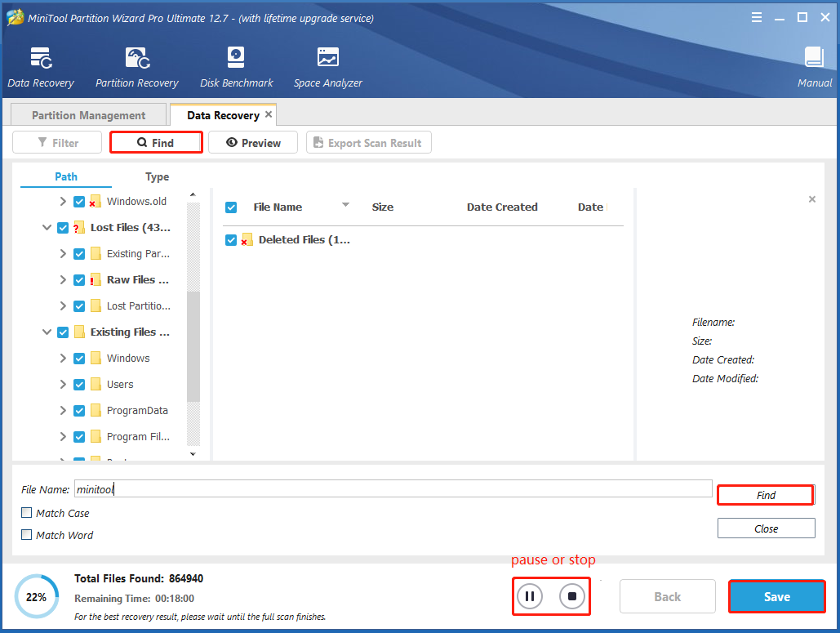
Task: Expand the Windows.old tree node
Action: 63,202
